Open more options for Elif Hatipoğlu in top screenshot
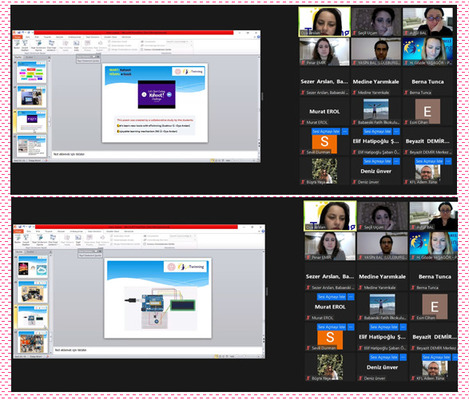 tap(396, 132)
